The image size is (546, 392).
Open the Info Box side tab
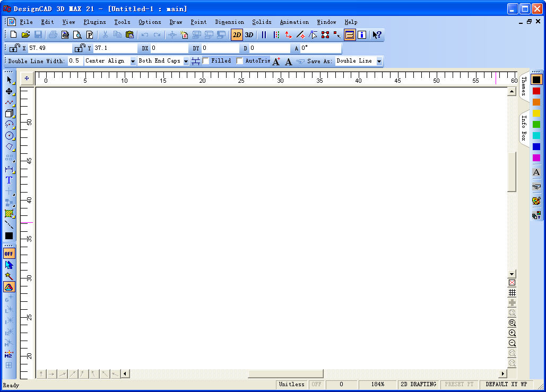pos(524,128)
